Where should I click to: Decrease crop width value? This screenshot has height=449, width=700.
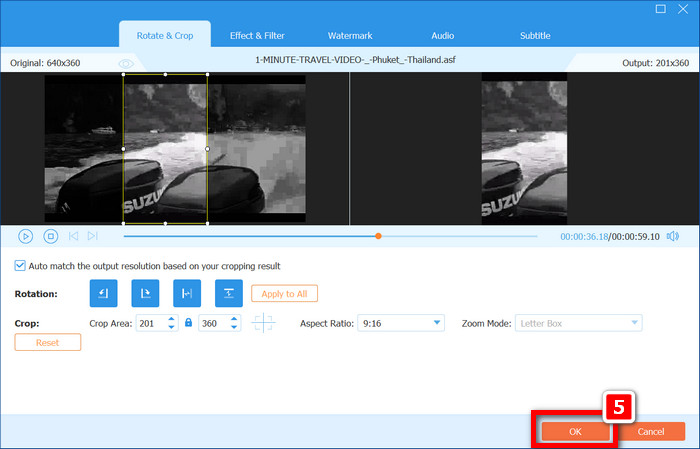pyautogui.click(x=171, y=327)
